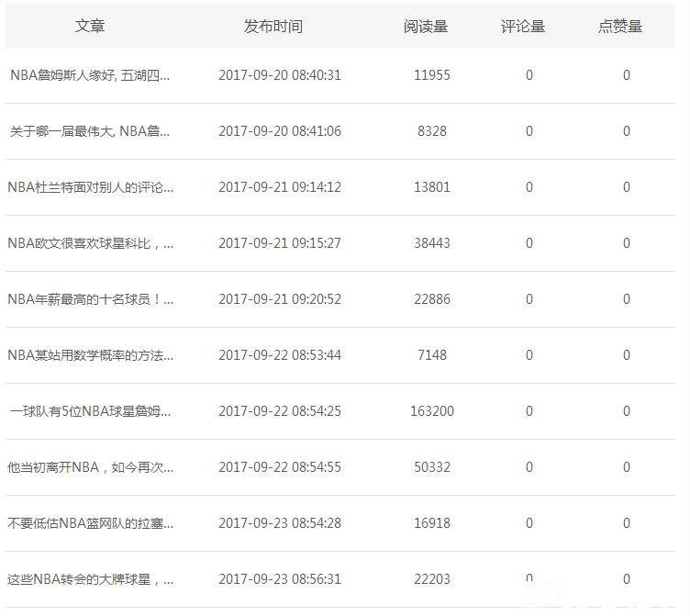Open article 'NBA某站用数学概率的方法...'

tap(90, 355)
